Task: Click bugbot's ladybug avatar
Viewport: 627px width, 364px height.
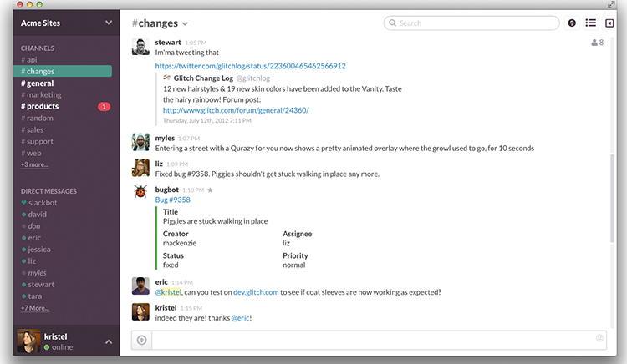Action: click(x=140, y=194)
